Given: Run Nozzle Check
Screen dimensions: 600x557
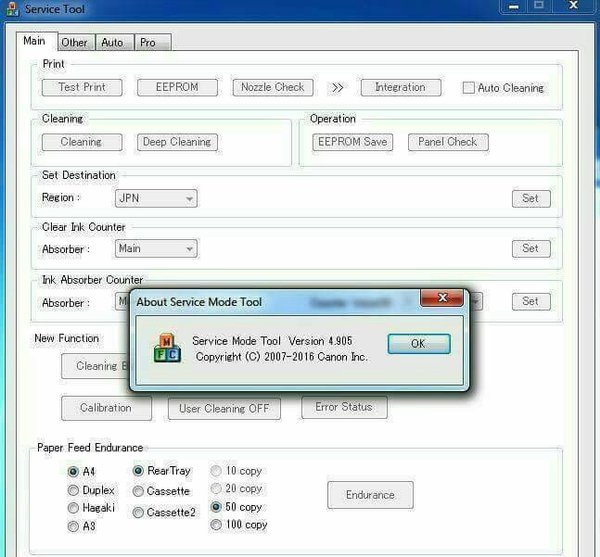Looking at the screenshot, I should 272,88.
